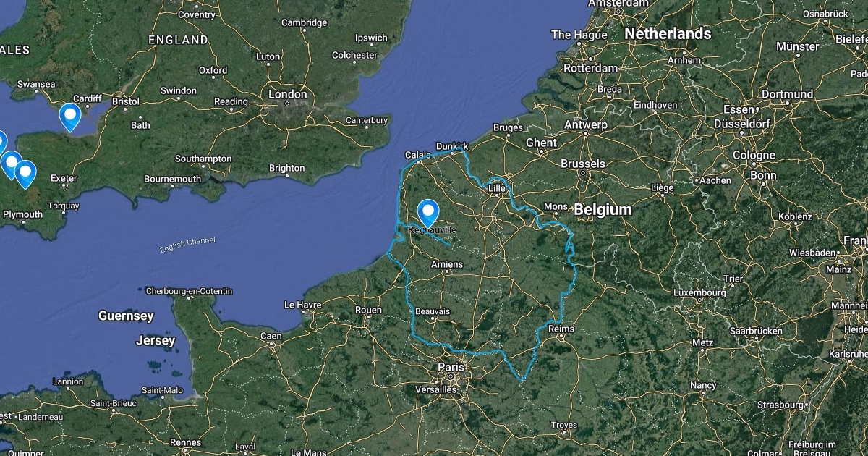Select the Reims city label
The image size is (868, 456).
tap(561, 329)
